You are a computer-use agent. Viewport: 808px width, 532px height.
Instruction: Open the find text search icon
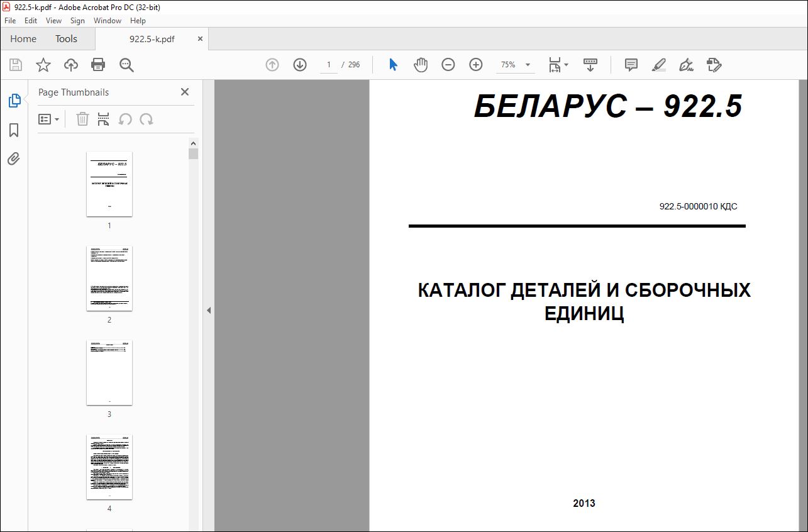coord(126,65)
